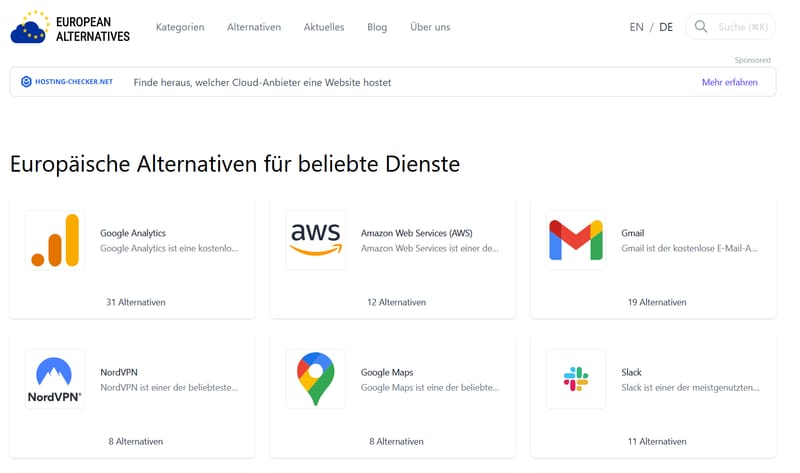
Task: Click the Google Analytics bar chart icon
Action: (55, 240)
